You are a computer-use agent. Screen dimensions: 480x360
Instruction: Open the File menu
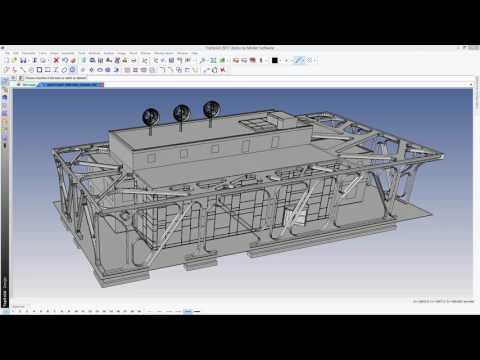coord(7,53)
